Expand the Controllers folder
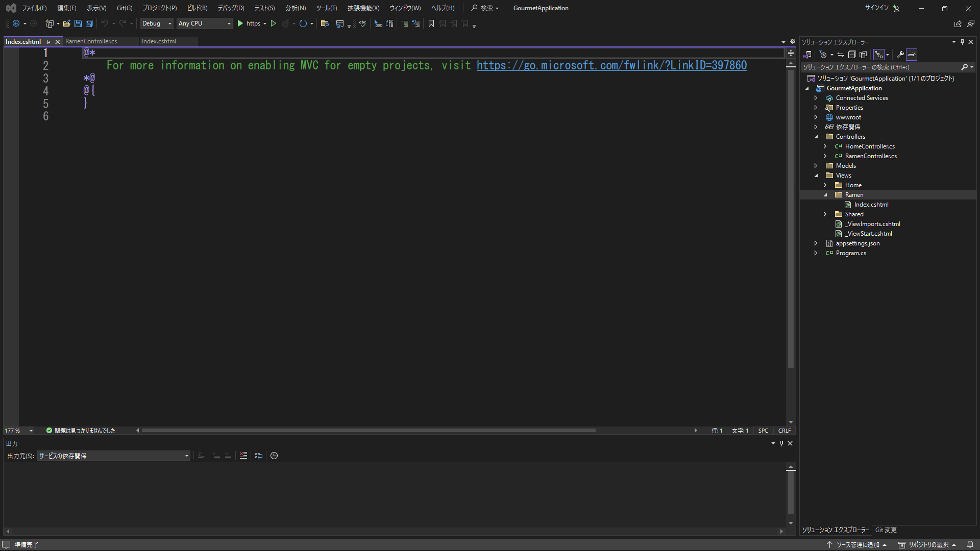 click(817, 136)
